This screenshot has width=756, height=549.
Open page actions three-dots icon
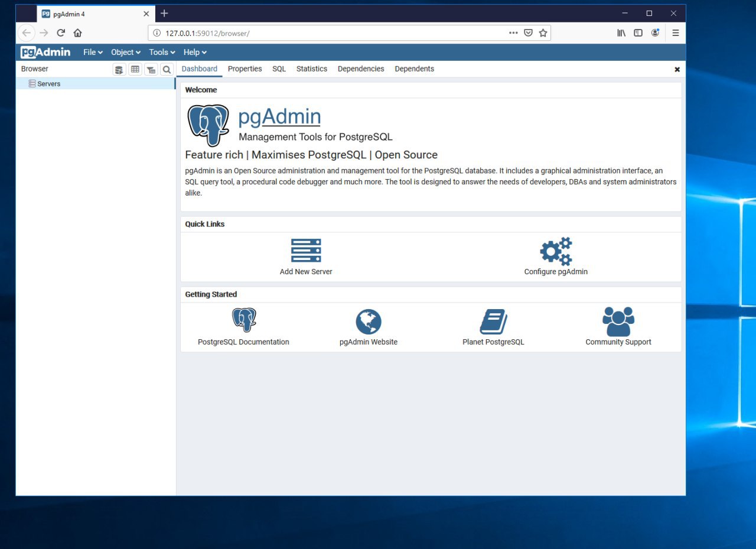(x=513, y=33)
